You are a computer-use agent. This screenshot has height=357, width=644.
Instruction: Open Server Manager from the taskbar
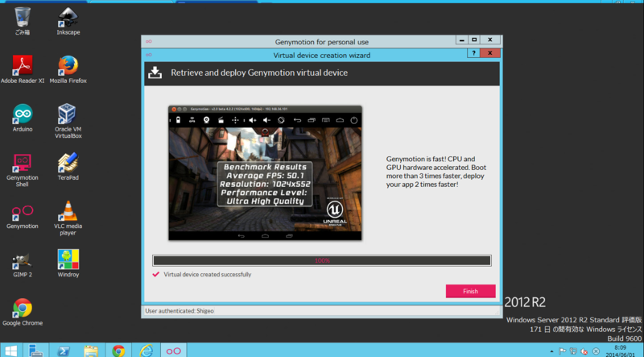35,351
